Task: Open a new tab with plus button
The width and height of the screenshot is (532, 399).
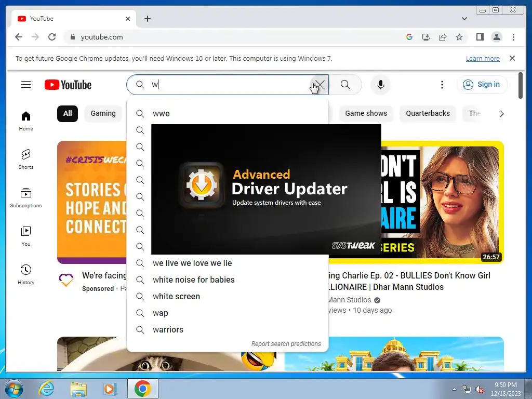Action: (147, 19)
